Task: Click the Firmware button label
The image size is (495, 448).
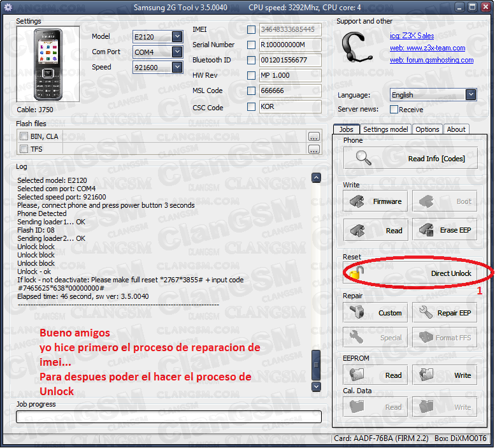Action: click(x=387, y=201)
